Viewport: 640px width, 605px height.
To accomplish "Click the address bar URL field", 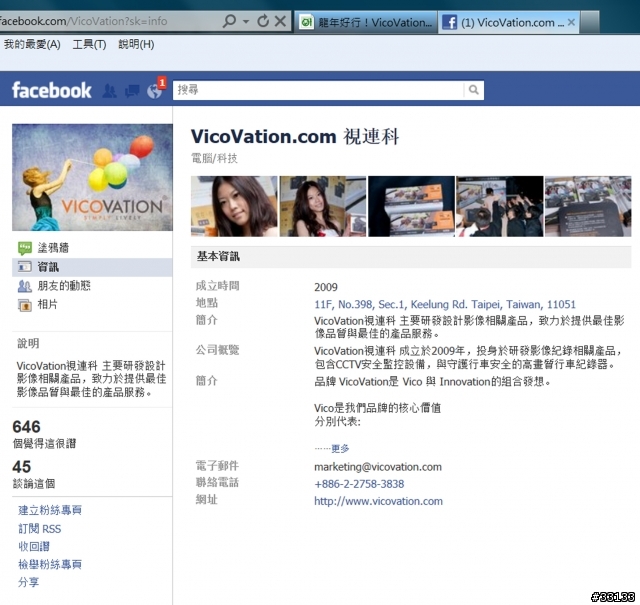I will [109, 21].
